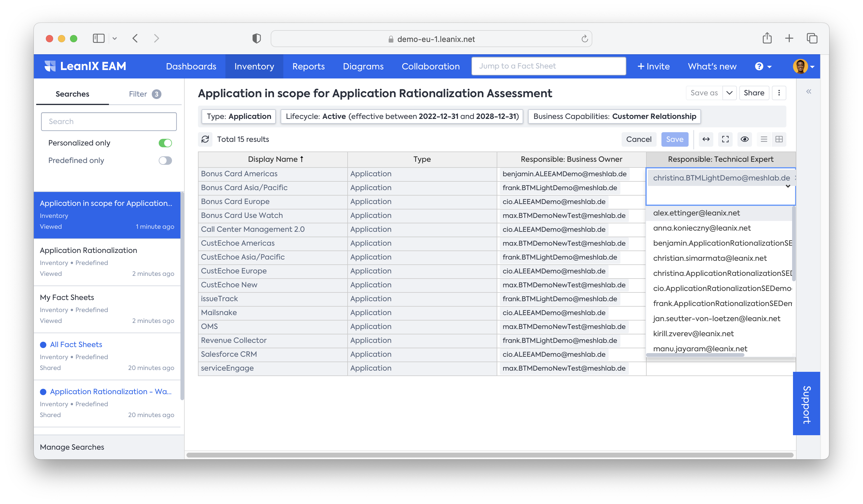The image size is (863, 504).
Task: Open the Inventory menu
Action: click(254, 66)
